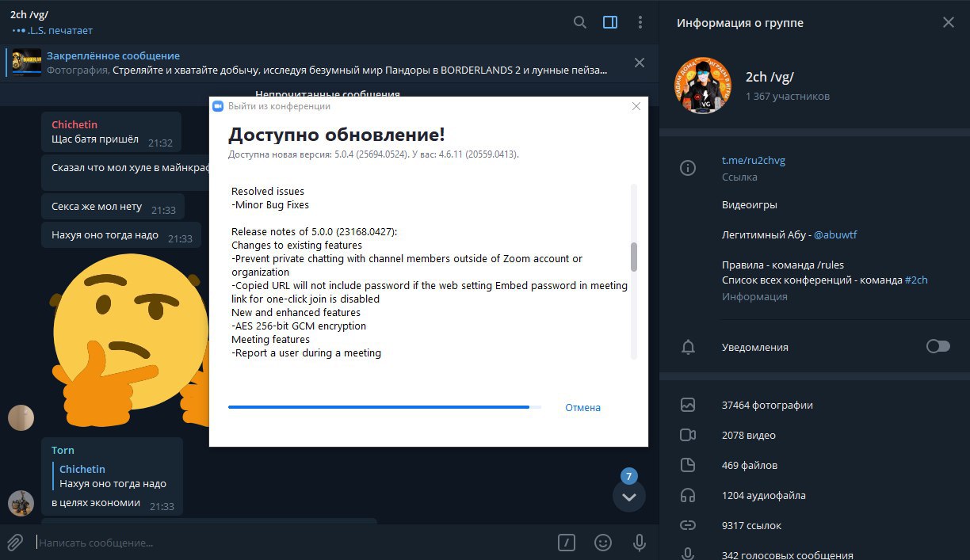Close the group info panel
The height and width of the screenshot is (560, 970).
948,22
